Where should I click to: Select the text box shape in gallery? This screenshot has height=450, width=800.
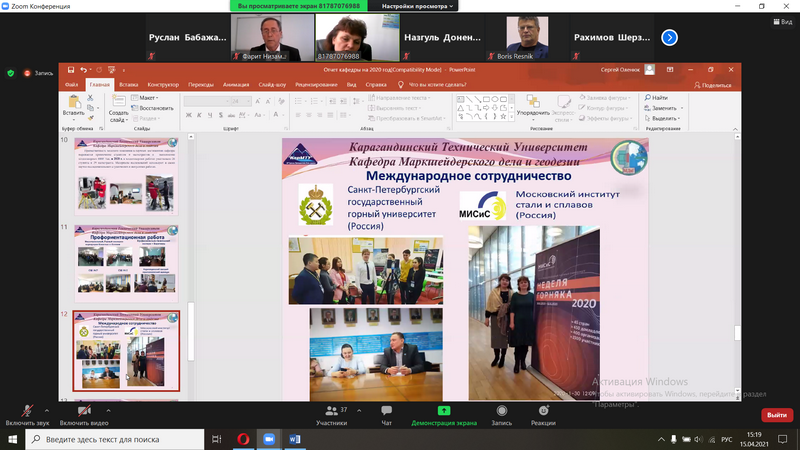pyautogui.click(x=460, y=99)
